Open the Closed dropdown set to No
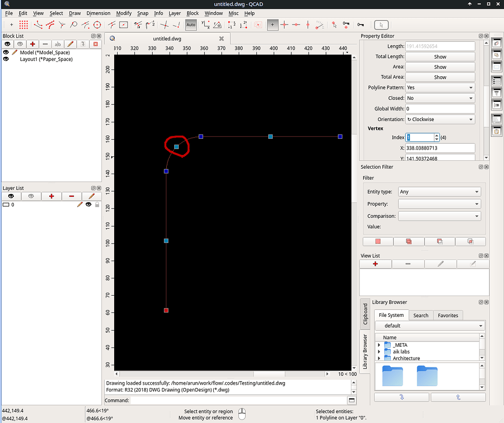 (440, 98)
